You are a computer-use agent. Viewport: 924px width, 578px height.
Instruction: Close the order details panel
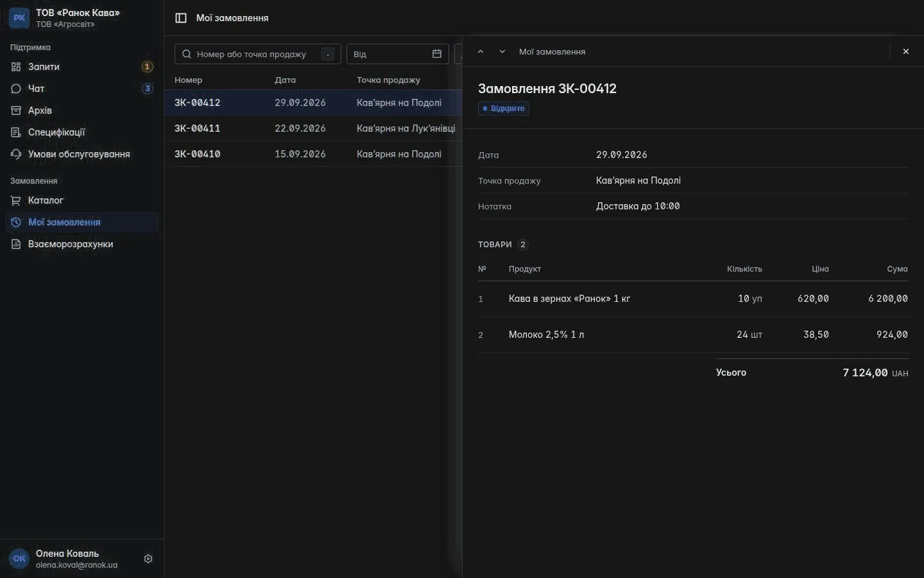pos(906,51)
